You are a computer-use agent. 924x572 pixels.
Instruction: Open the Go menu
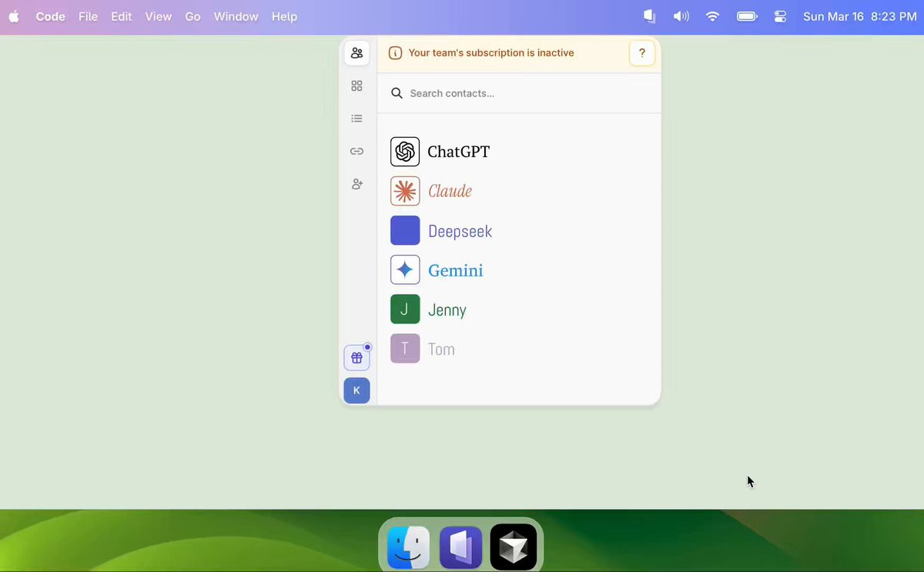(192, 16)
